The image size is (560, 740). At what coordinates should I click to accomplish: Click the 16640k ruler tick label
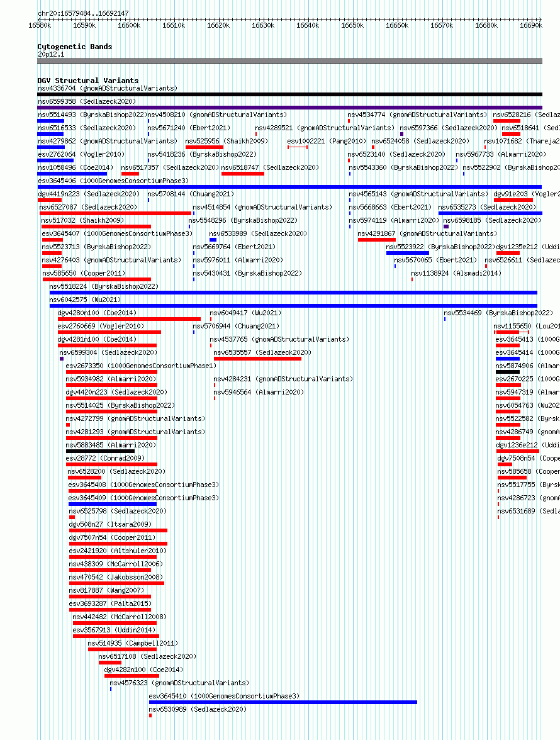(x=308, y=25)
